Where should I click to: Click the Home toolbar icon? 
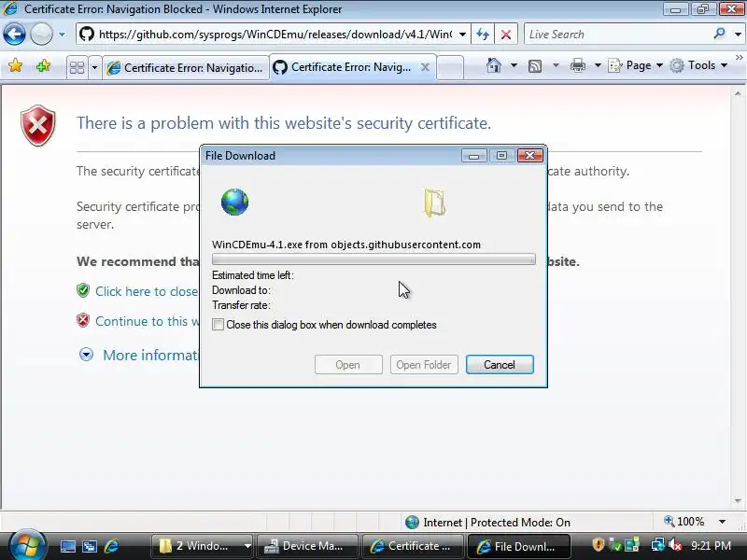click(494, 65)
